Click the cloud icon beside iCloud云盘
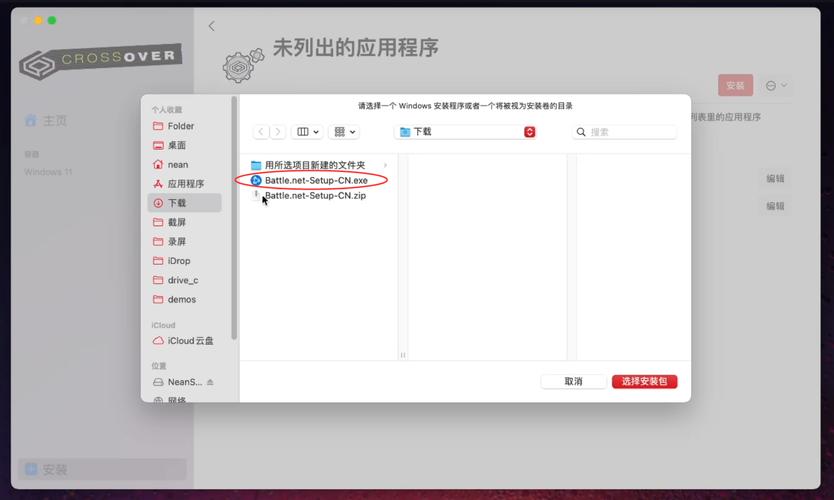 [x=158, y=340]
